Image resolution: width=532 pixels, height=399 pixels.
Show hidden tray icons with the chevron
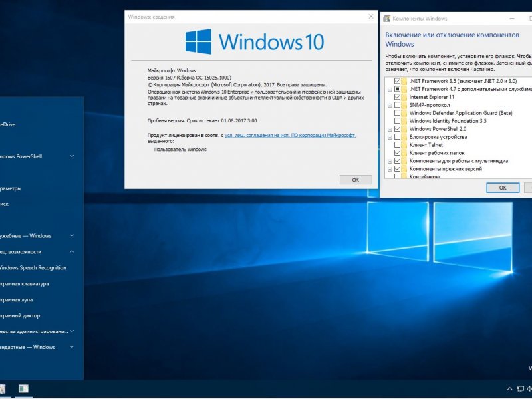pyautogui.click(x=509, y=389)
